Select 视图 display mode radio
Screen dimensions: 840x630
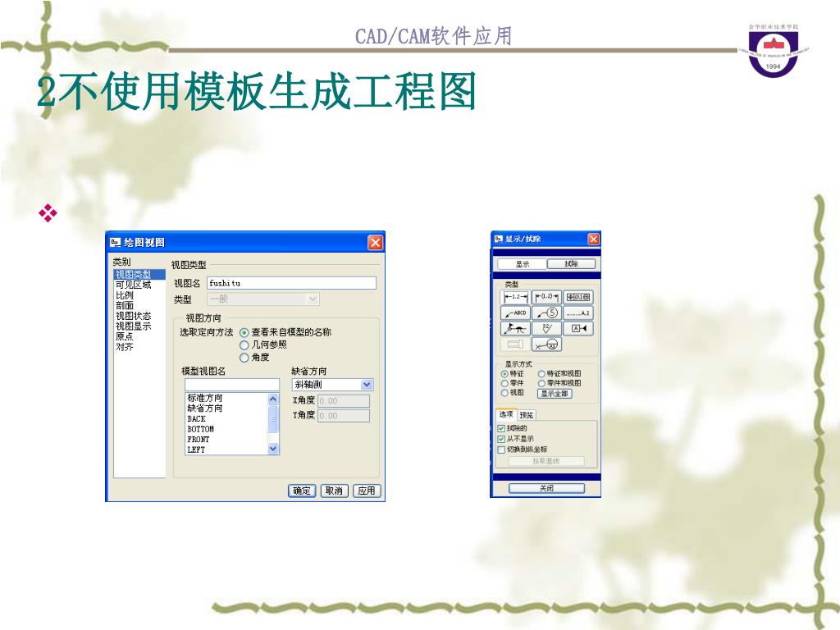504,393
